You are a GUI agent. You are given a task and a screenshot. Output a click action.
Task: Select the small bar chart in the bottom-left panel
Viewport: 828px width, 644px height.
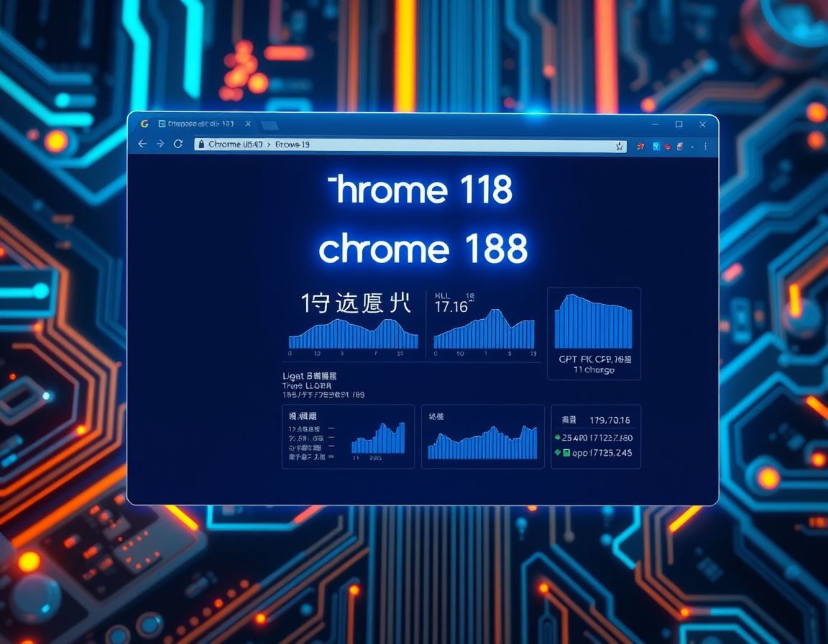pyautogui.click(x=378, y=438)
